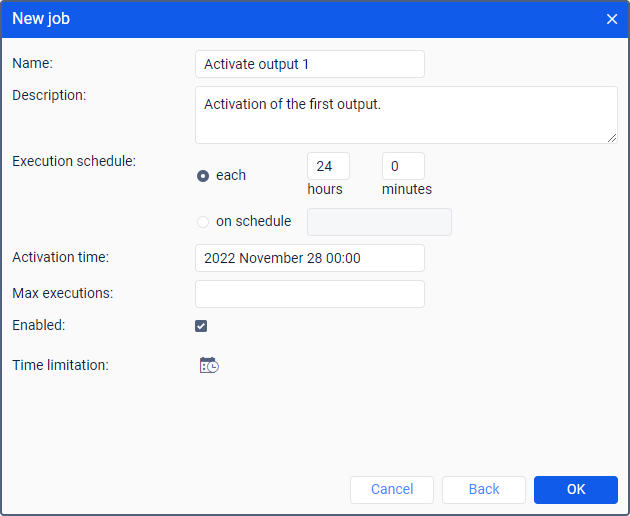Open the Activation time date field
Image resolution: width=630 pixels, height=516 pixels.
click(x=310, y=258)
